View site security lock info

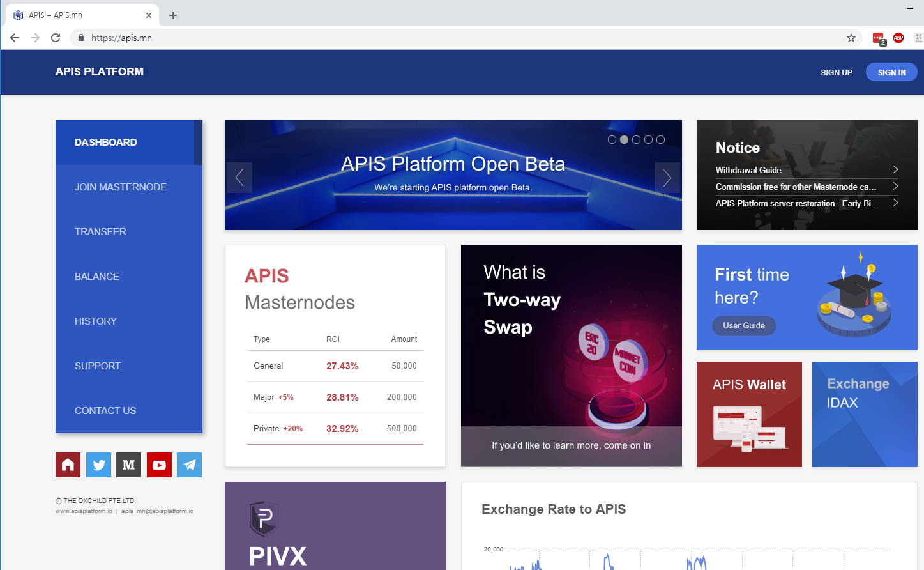pyautogui.click(x=81, y=38)
